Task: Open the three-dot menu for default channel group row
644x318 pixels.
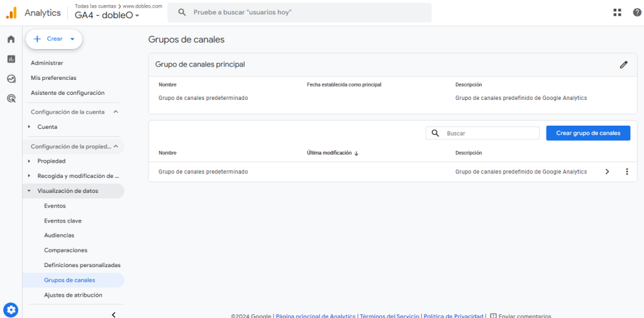Action: click(626, 172)
